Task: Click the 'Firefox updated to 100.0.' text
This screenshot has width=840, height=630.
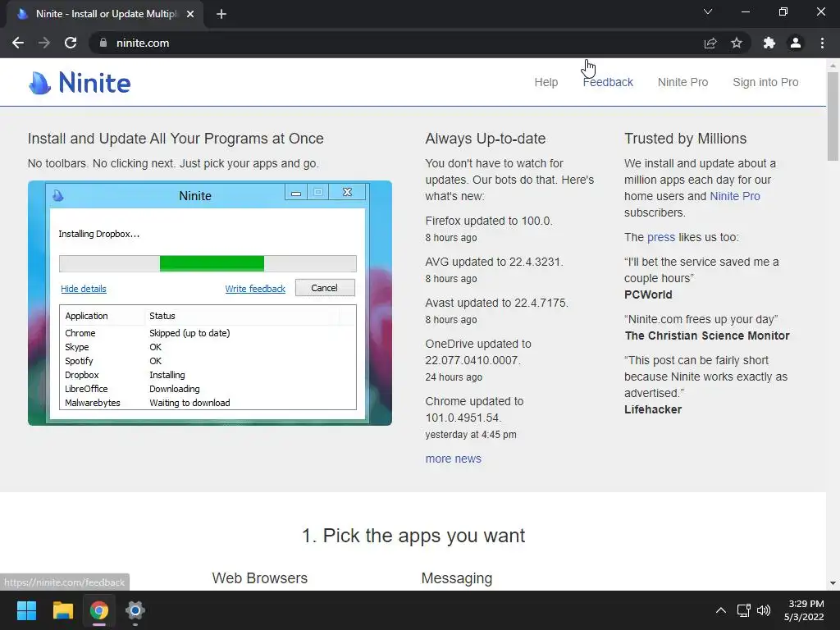Action: pyautogui.click(x=489, y=221)
